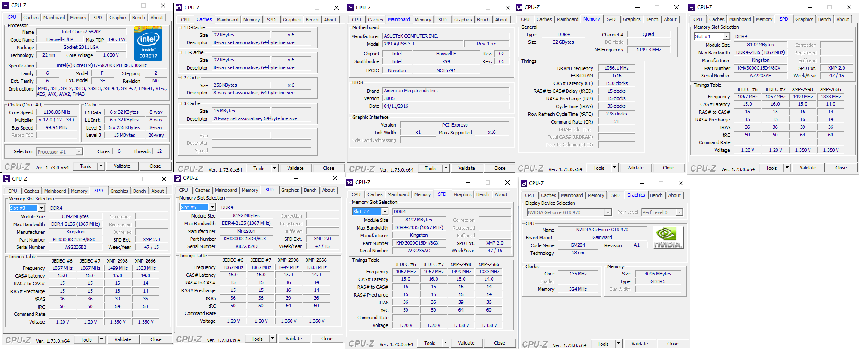This screenshot has height=351, width=868.
Task: Click Close button in Slot #1 window
Action: [x=841, y=168]
